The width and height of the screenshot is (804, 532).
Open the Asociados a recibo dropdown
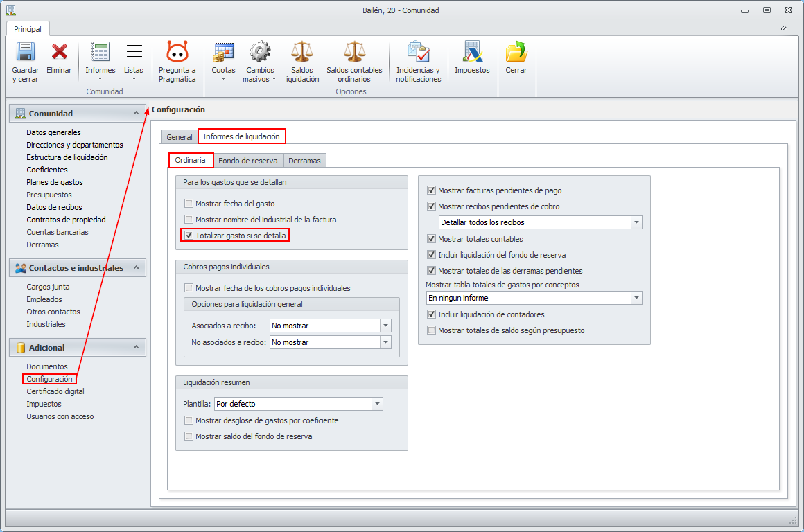click(385, 326)
